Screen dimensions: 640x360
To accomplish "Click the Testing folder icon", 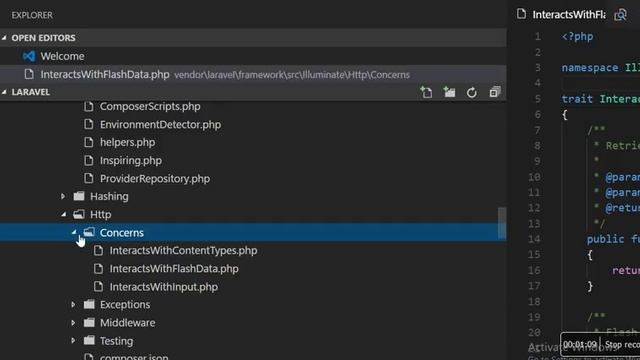I will point(89,340).
